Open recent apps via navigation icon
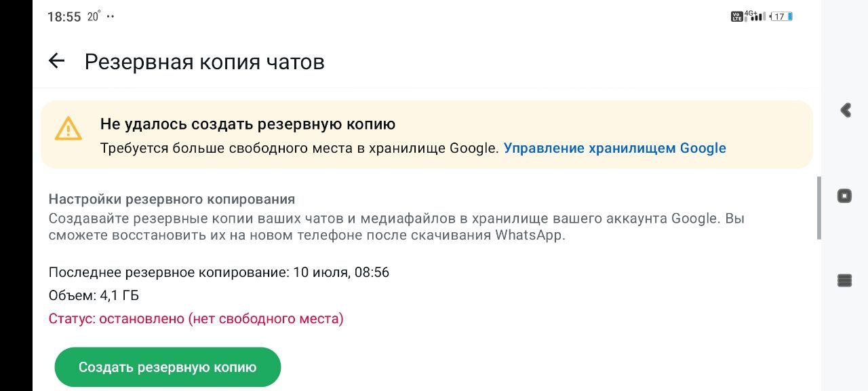 844,280
